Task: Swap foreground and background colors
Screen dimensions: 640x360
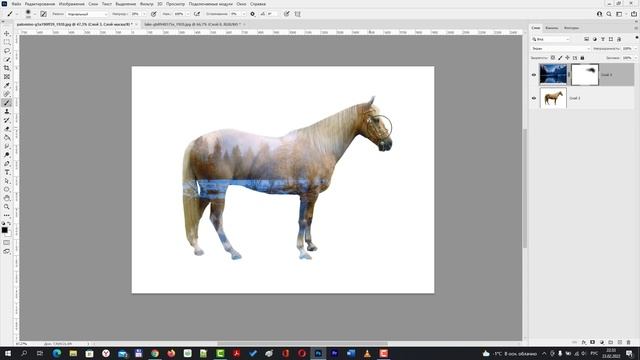Action: [9, 223]
